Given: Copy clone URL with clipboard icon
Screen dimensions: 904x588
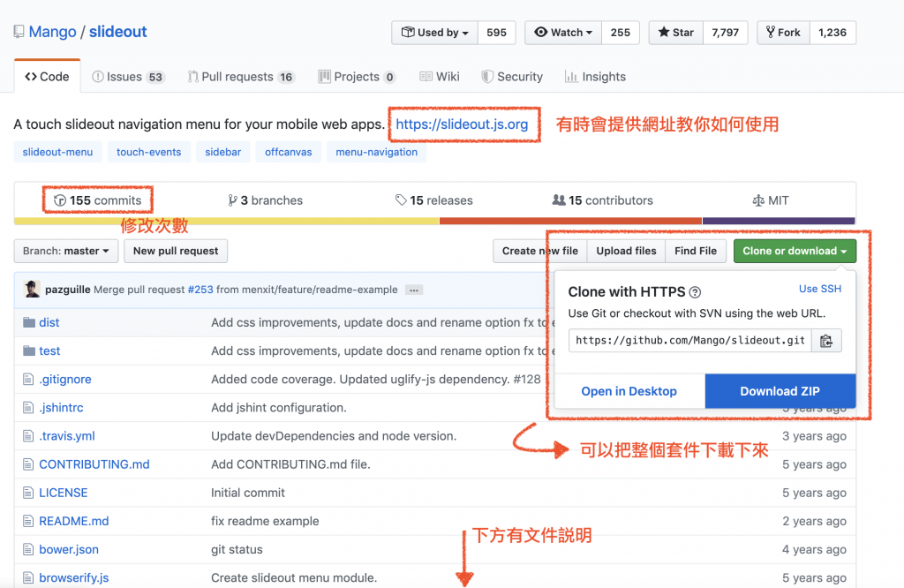Looking at the screenshot, I should point(826,341).
